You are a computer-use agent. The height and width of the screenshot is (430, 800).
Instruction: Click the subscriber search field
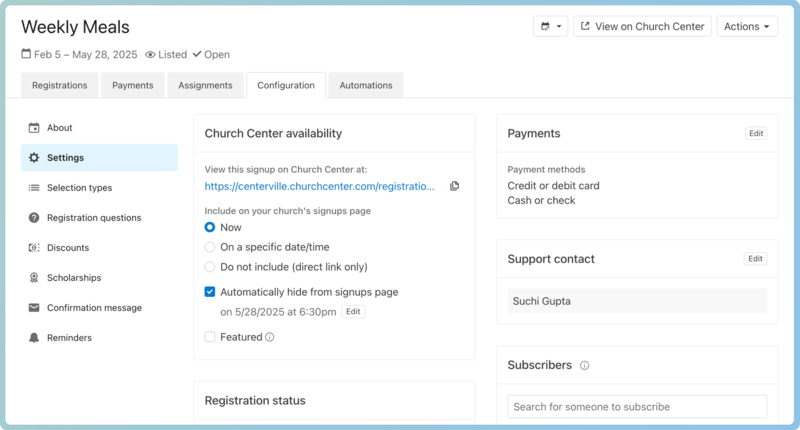[637, 407]
